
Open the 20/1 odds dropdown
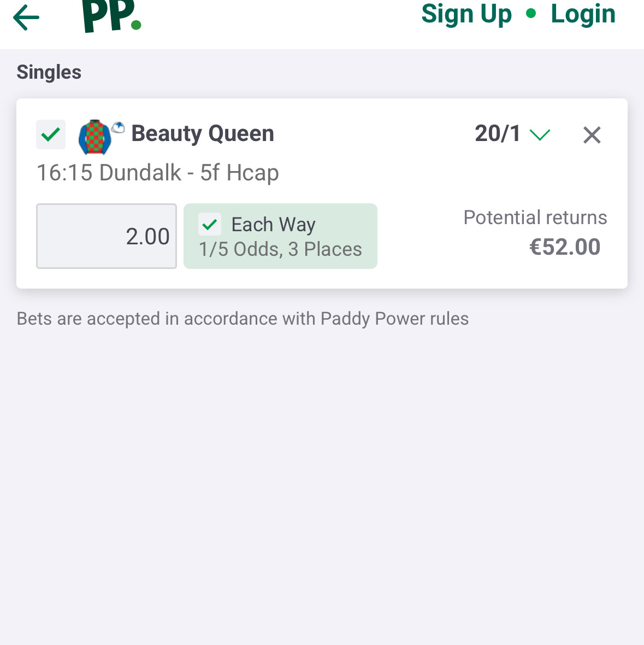coord(498,134)
